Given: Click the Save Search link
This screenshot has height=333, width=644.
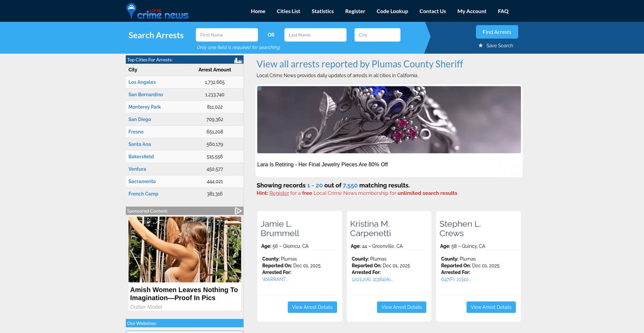Looking at the screenshot, I should tap(500, 46).
